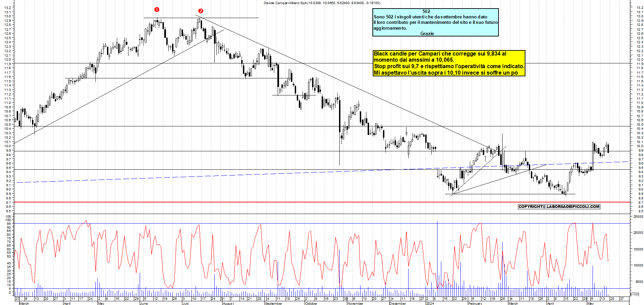This screenshot has width=644, height=305.
Task: Click the '105' value on the oscillator scale
Action: tap(8, 216)
